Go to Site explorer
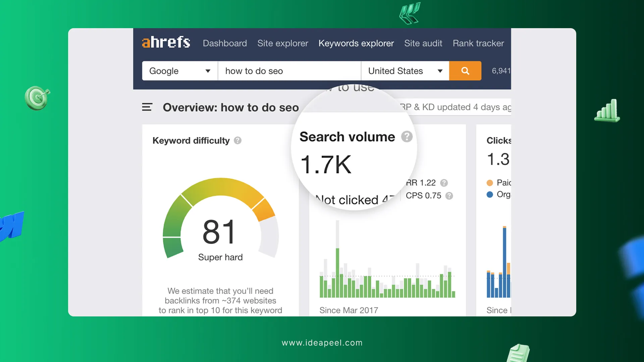The height and width of the screenshot is (362, 644). 282,43
